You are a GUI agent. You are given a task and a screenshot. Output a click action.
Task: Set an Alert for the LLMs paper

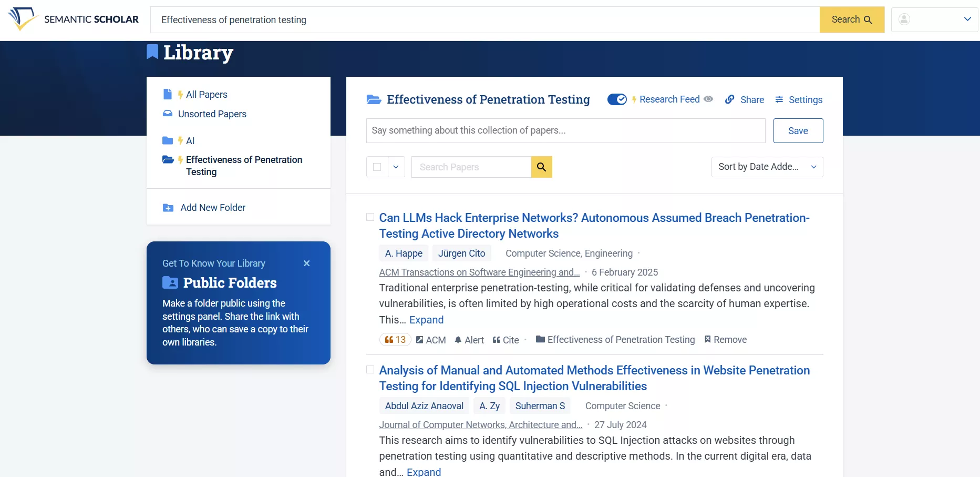click(469, 340)
